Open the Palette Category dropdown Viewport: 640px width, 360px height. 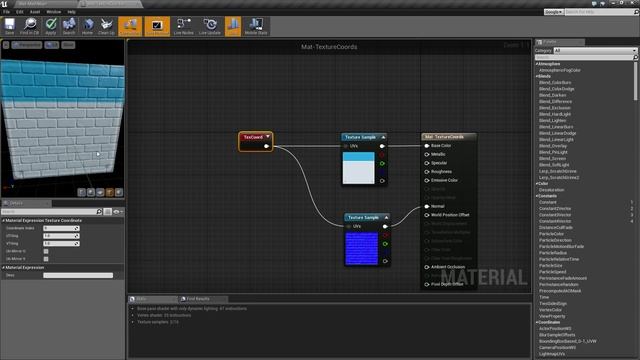[x=595, y=51]
